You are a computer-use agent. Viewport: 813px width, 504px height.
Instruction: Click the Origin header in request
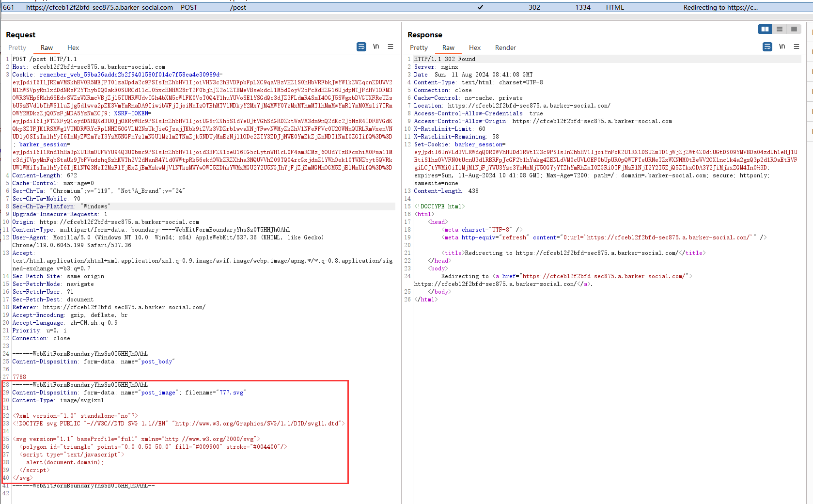point(106,222)
